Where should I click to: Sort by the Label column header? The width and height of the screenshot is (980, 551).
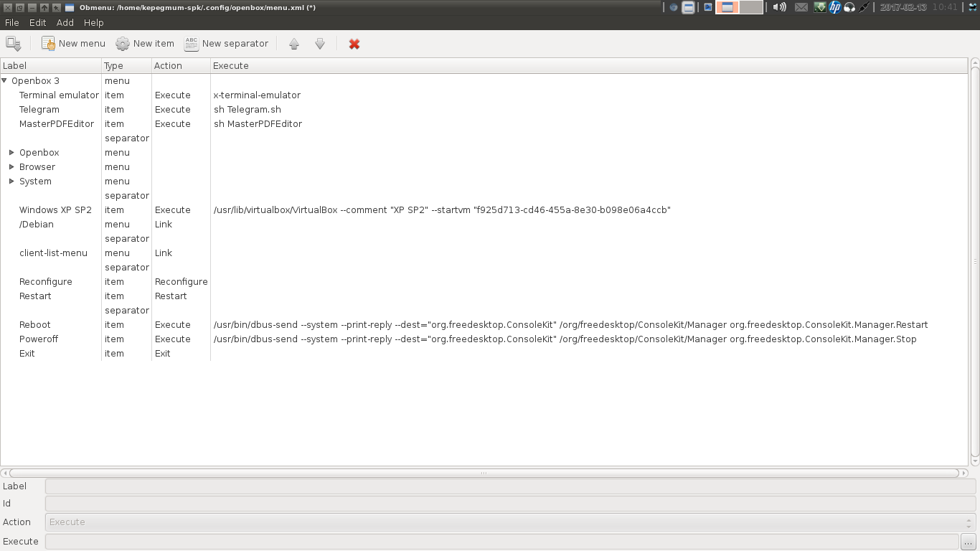[x=51, y=66]
